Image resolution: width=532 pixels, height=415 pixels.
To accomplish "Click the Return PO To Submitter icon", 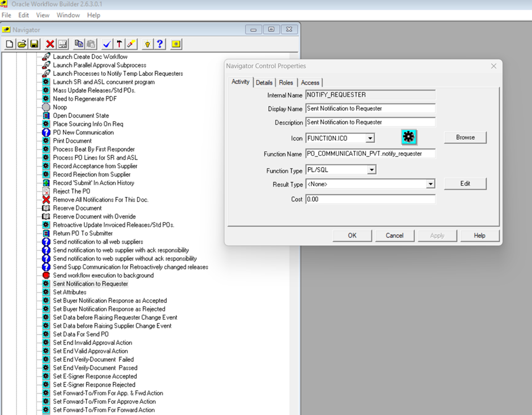I will click(x=46, y=233).
